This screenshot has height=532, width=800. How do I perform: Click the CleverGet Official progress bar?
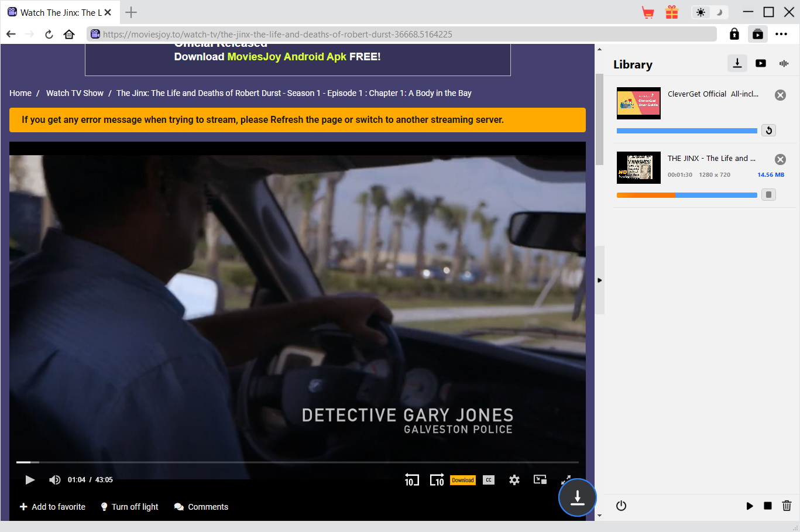click(687, 131)
